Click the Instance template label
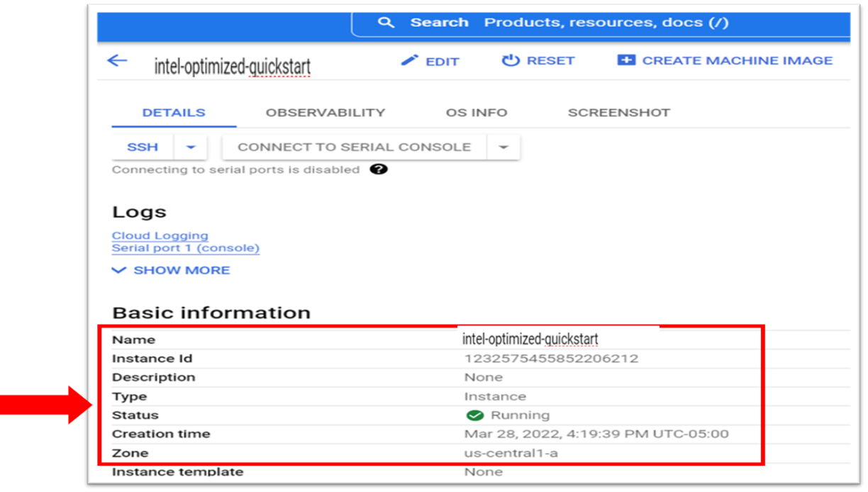 pos(177,471)
